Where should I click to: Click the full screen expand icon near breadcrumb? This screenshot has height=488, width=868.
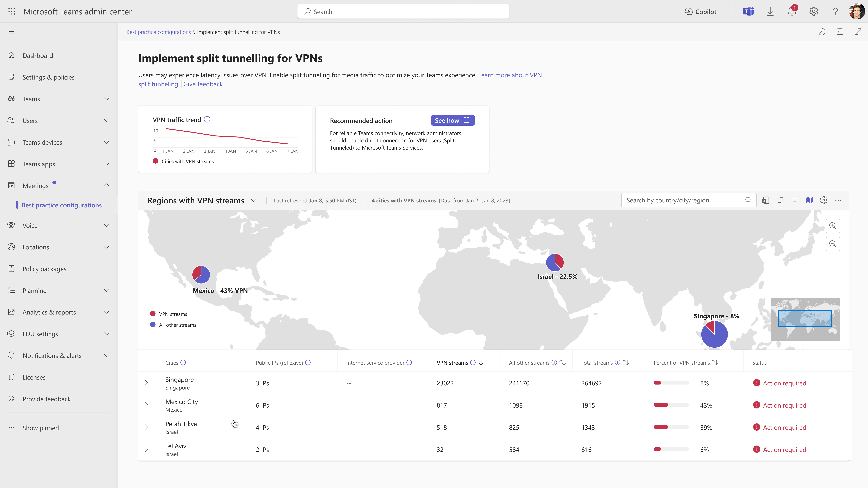(858, 32)
